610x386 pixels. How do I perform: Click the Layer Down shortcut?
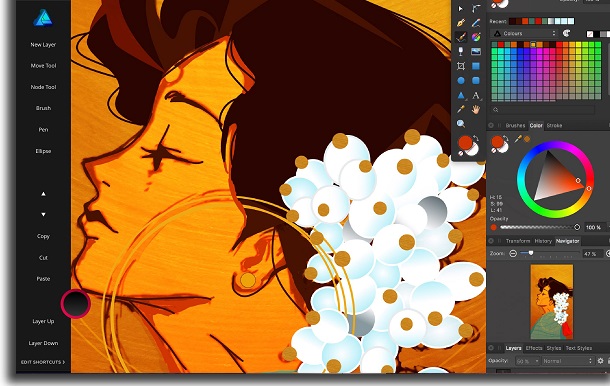pyautogui.click(x=43, y=343)
